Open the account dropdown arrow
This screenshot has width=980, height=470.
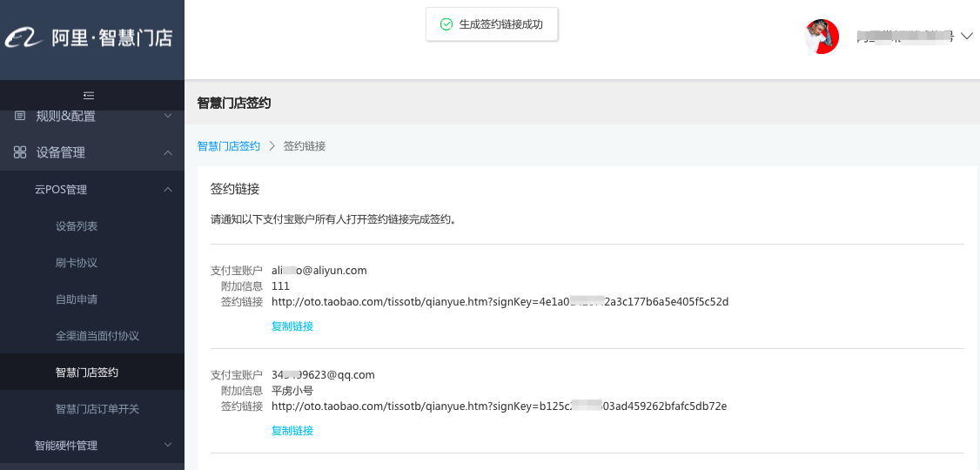click(x=966, y=37)
